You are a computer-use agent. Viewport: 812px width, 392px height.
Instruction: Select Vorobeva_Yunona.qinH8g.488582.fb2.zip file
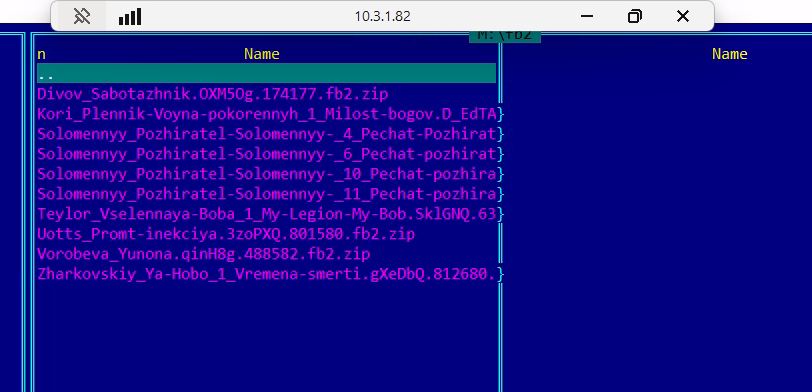coord(204,254)
